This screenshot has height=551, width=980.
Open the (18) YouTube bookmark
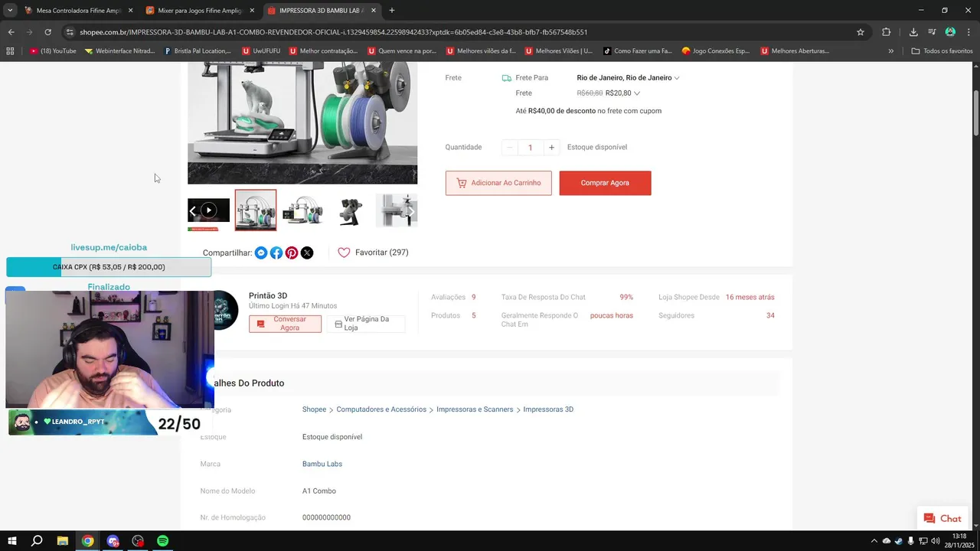pyautogui.click(x=53, y=51)
